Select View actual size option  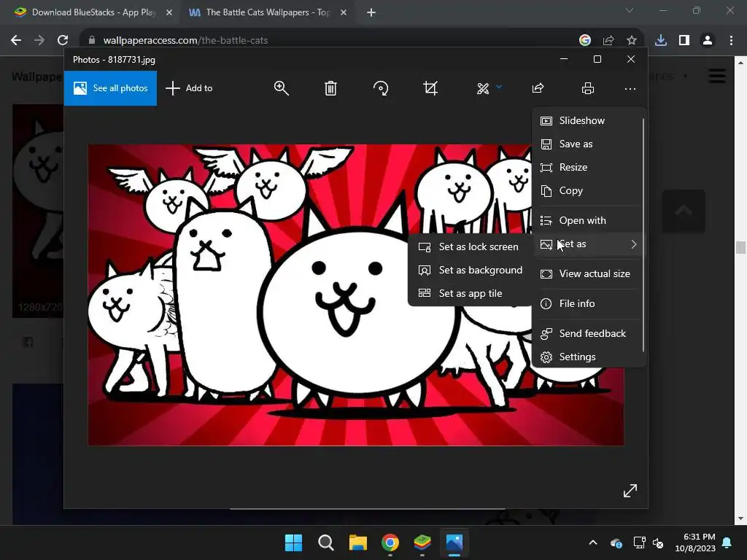587,274
